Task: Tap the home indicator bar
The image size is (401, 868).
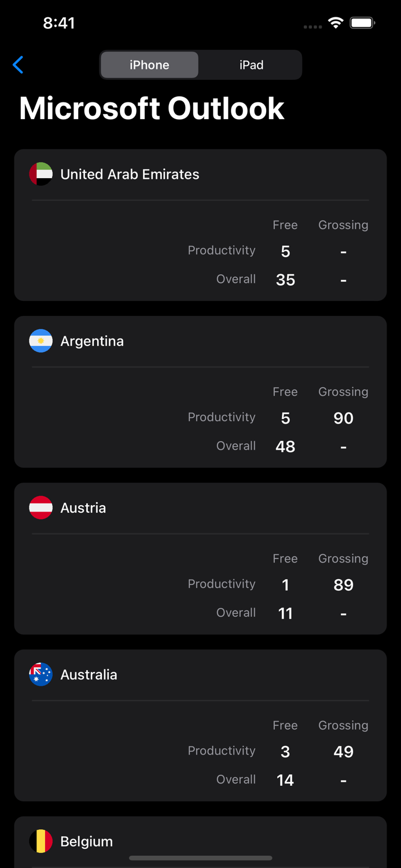Action: pos(200,858)
